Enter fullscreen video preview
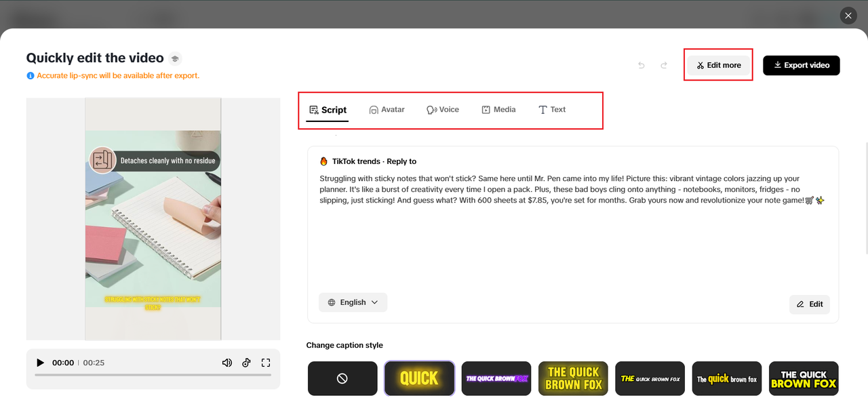 [x=266, y=363]
